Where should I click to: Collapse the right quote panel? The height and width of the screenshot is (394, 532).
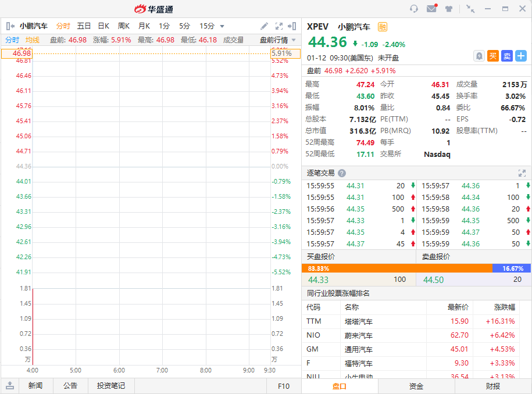pyautogui.click(x=292, y=26)
